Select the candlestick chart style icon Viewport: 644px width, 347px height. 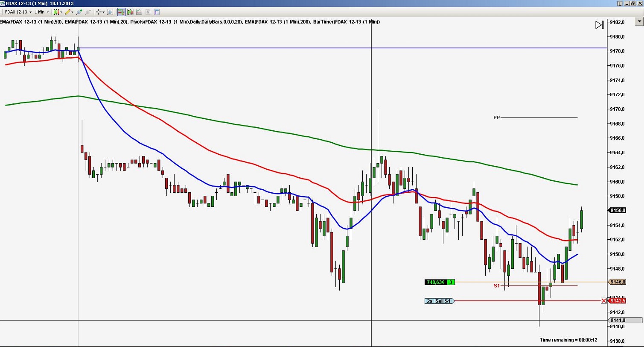coord(56,12)
